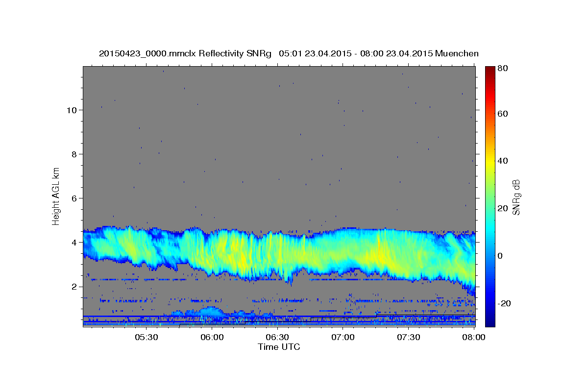Click the colorbar value 40
The width and height of the screenshot is (588, 392).
click(502, 161)
